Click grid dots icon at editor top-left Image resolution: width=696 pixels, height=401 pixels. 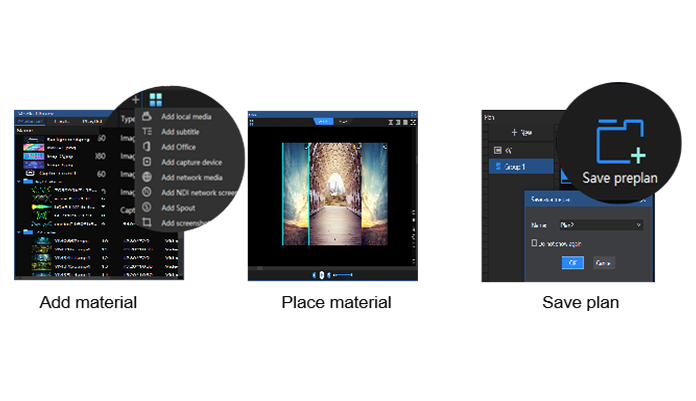click(x=252, y=123)
